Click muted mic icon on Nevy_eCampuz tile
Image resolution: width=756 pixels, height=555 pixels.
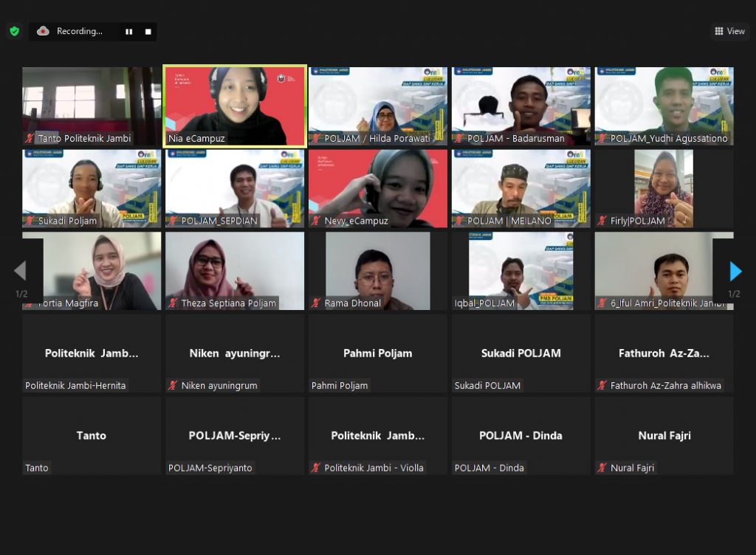click(316, 221)
